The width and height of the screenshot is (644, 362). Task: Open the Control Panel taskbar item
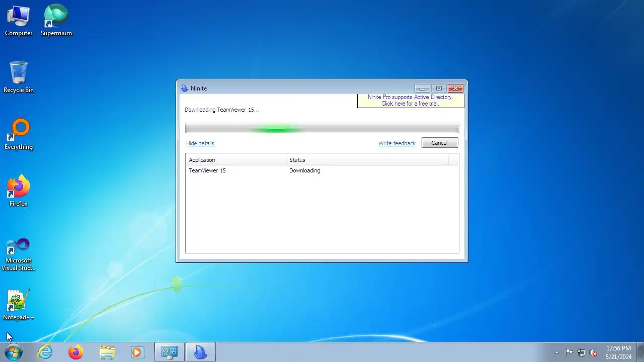[169, 352]
